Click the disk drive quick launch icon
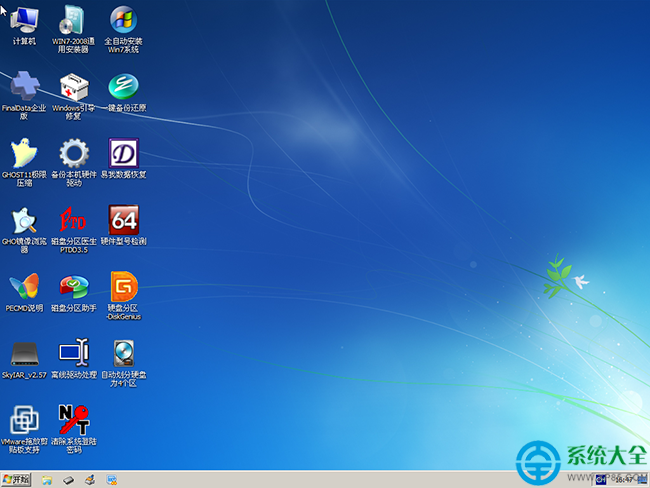Image resolution: width=650 pixels, height=488 pixels. [x=68, y=480]
